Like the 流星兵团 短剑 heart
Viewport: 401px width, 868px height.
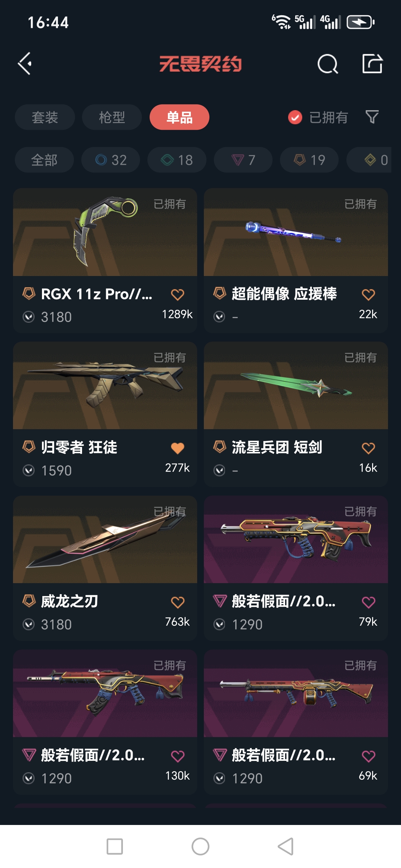coord(368,448)
